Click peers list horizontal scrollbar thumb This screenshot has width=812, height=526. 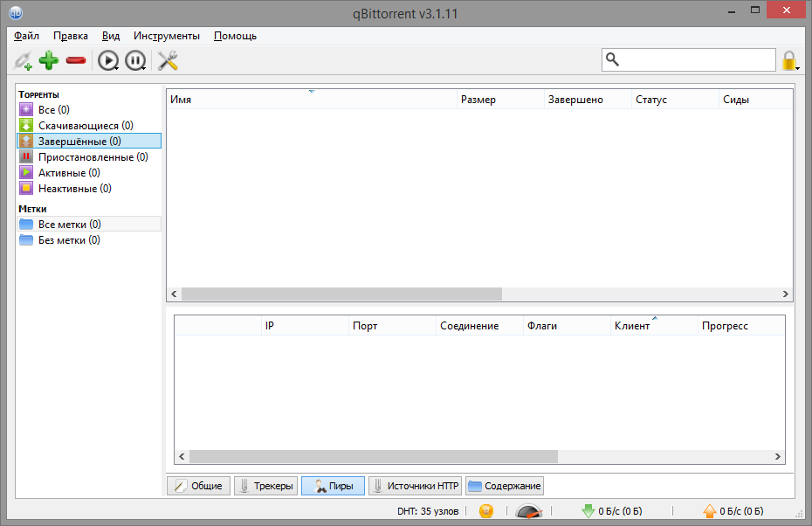click(x=374, y=457)
